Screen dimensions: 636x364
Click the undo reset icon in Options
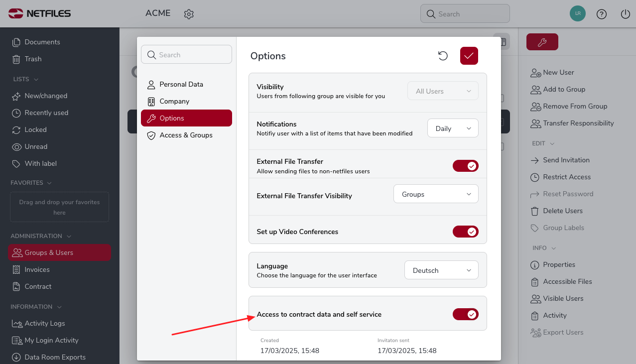click(x=443, y=56)
